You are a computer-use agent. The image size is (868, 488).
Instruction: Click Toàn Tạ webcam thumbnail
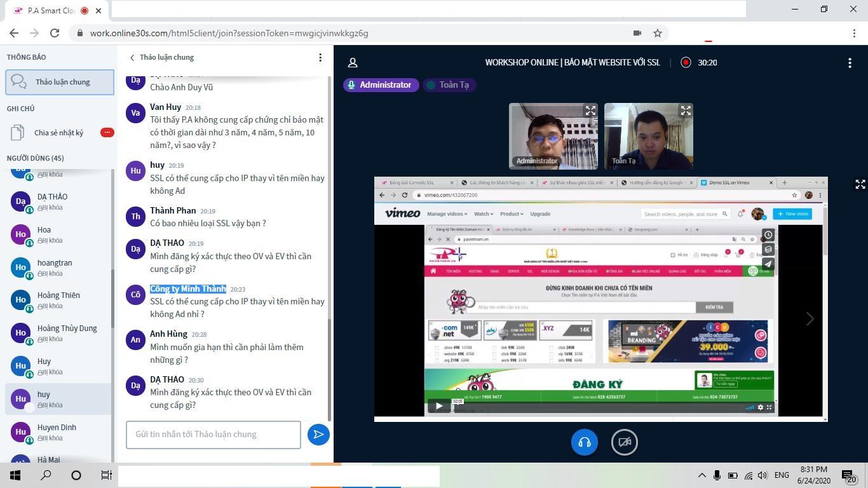(648, 136)
